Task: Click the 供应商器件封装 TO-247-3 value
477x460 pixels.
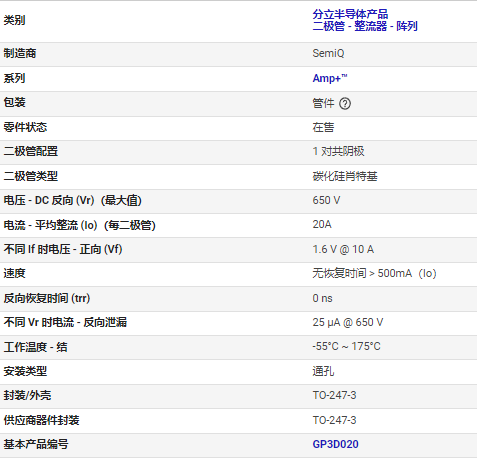Action: coord(334,420)
